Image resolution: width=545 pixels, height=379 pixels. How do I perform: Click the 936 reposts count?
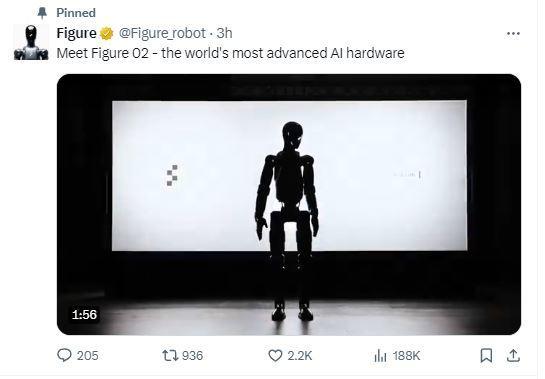(x=193, y=356)
